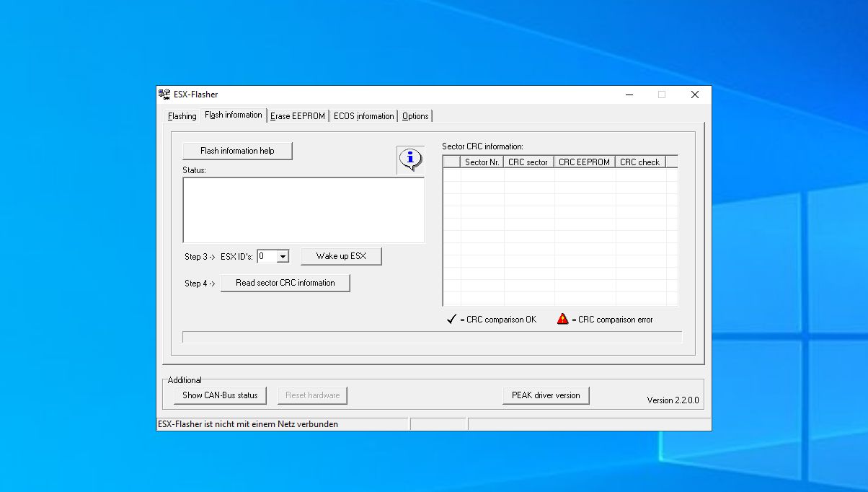Open the ESX ID's dropdown
This screenshot has height=492, width=868.
pos(284,255)
